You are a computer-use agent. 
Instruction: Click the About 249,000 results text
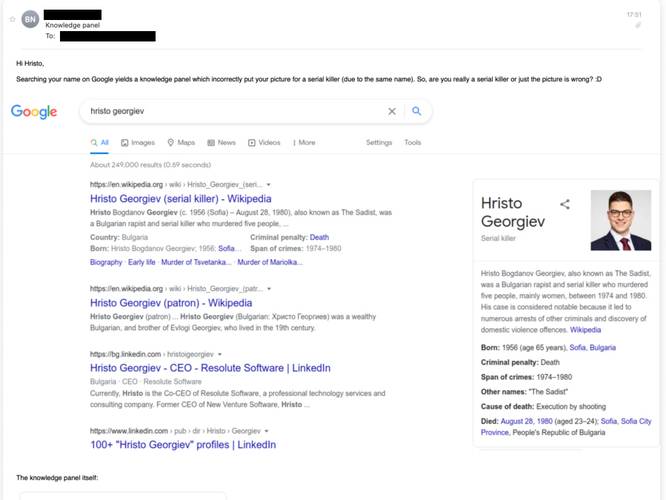point(150,165)
